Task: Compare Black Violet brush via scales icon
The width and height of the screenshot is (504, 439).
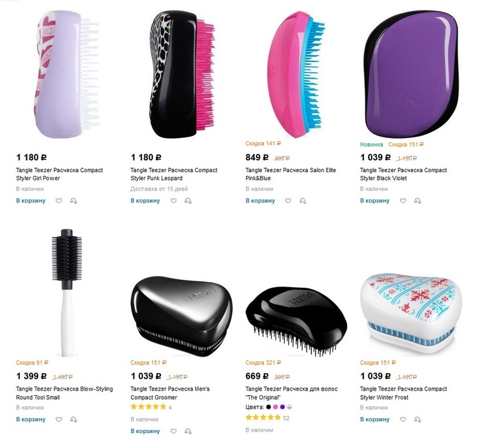Action: pos(418,201)
